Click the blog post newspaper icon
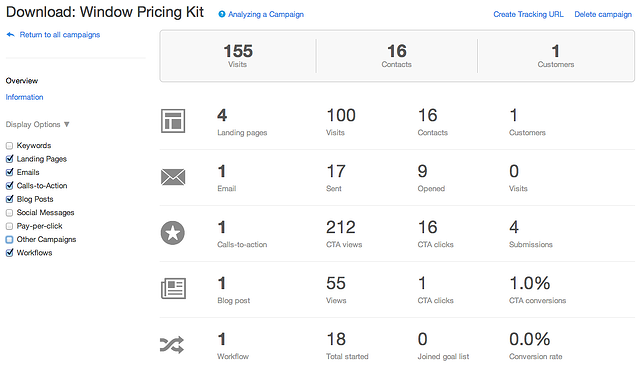Viewport: 638px width, 372px height. [x=173, y=289]
